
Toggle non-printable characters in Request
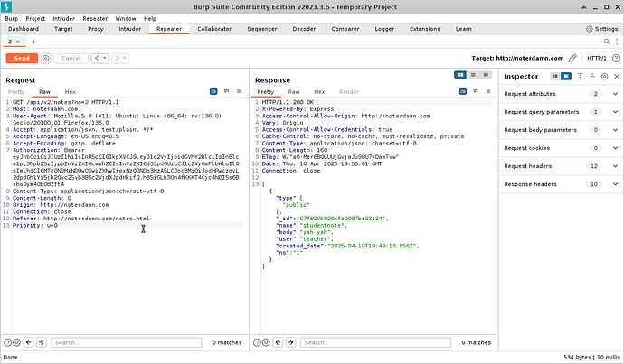(x=226, y=91)
